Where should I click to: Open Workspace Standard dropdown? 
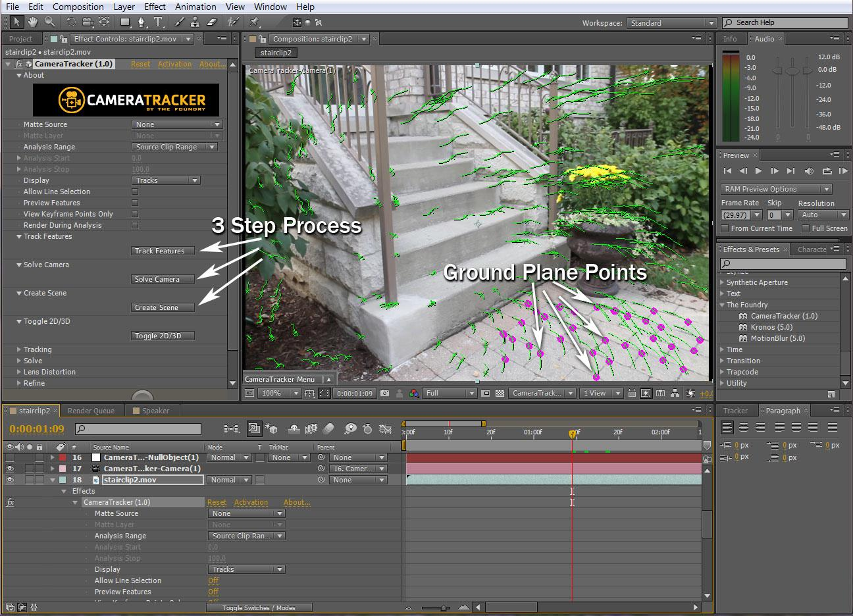(671, 23)
